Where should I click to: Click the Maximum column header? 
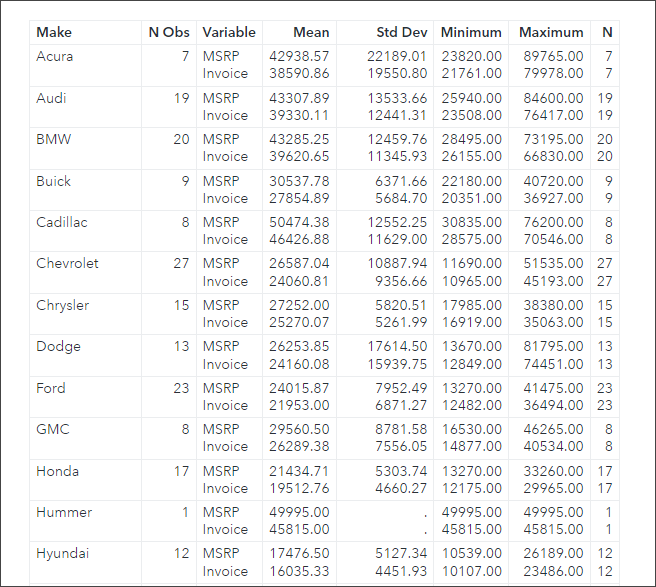pos(551,33)
